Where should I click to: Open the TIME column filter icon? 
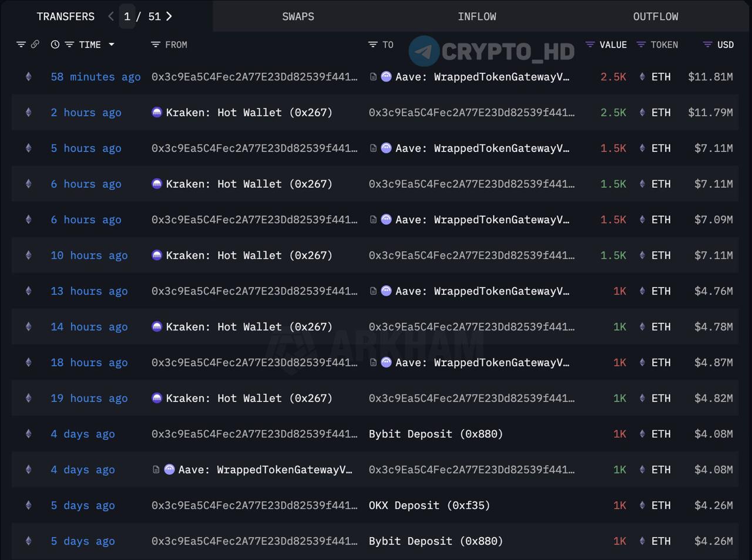[x=69, y=45]
